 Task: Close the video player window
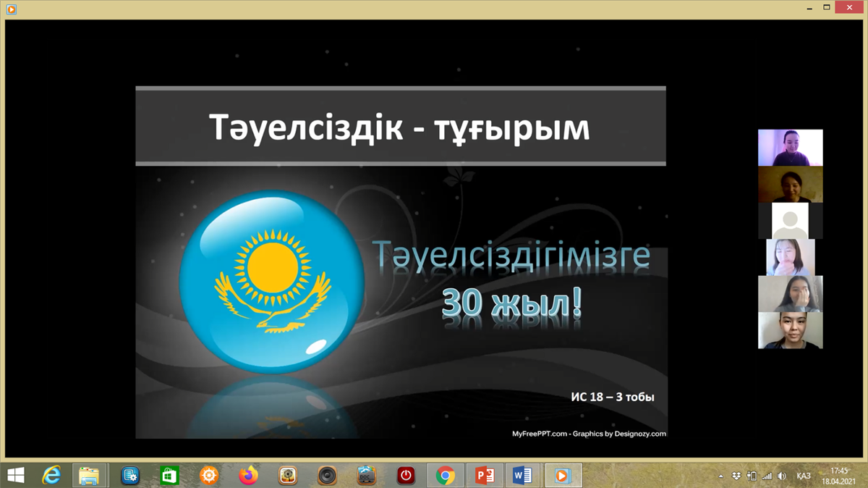point(844,6)
